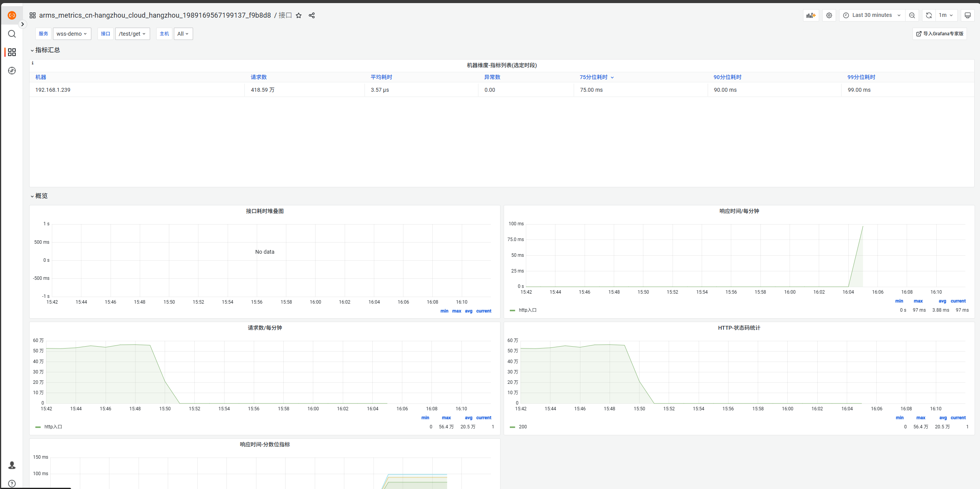Open Dashboards icon in left sidebar
The width and height of the screenshot is (980, 489).
[x=12, y=52]
